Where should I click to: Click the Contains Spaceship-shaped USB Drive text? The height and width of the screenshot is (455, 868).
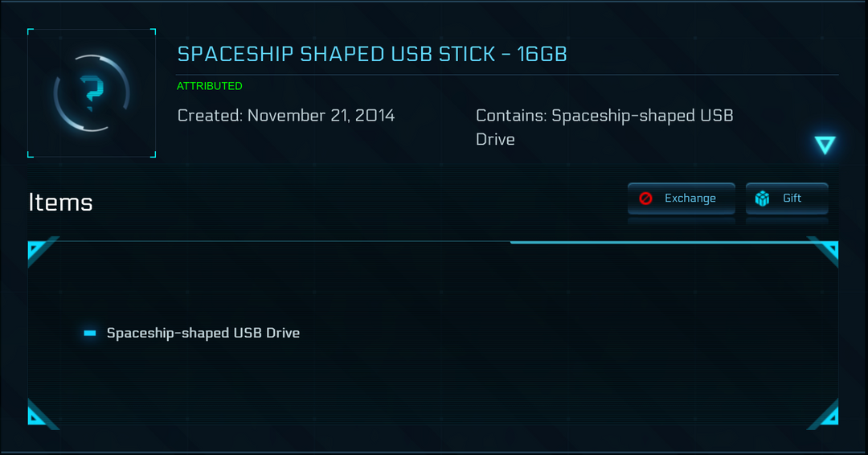(x=604, y=127)
